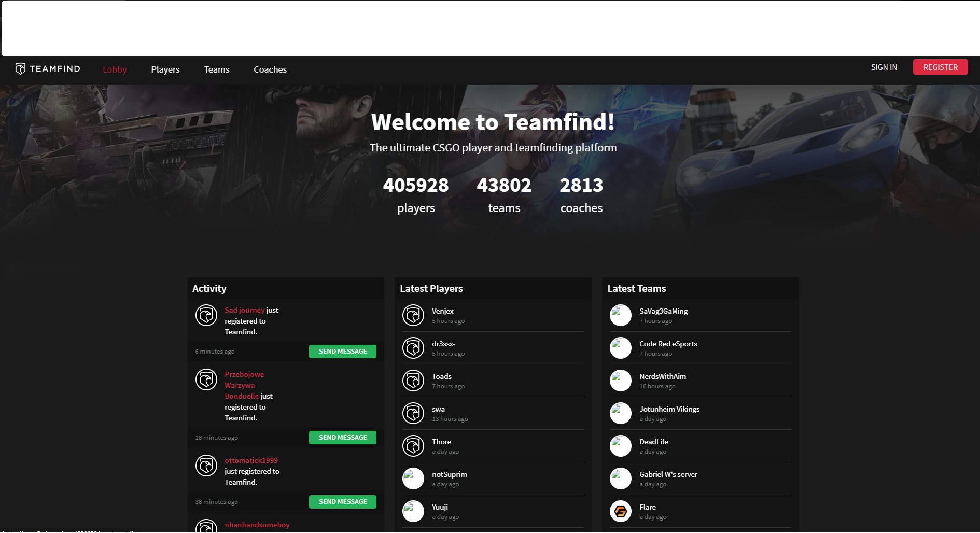Open the Teams section
Image resolution: width=980 pixels, height=533 pixels.
pyautogui.click(x=217, y=69)
